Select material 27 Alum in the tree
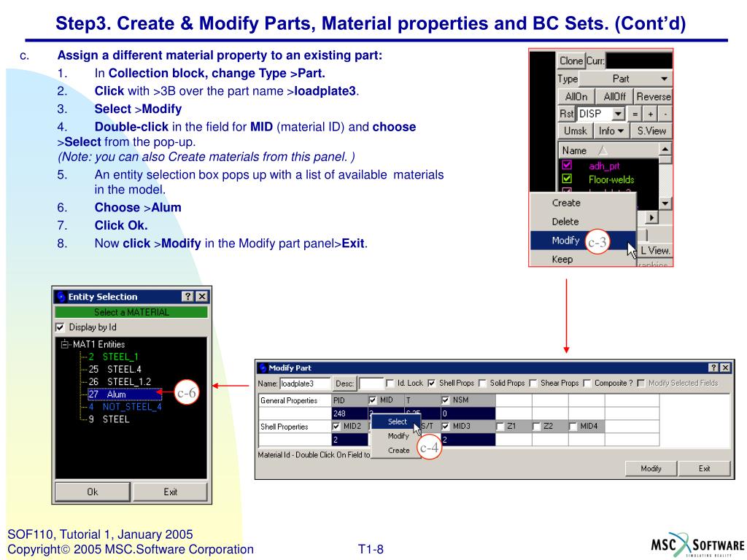The height and width of the screenshot is (560, 747). point(125,394)
